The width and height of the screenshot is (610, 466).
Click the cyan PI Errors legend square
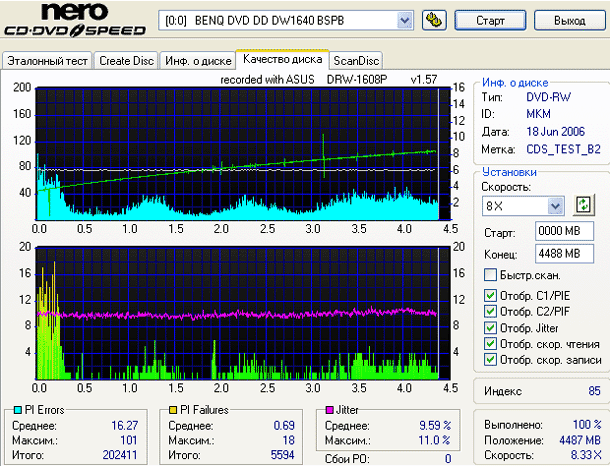click(x=18, y=410)
